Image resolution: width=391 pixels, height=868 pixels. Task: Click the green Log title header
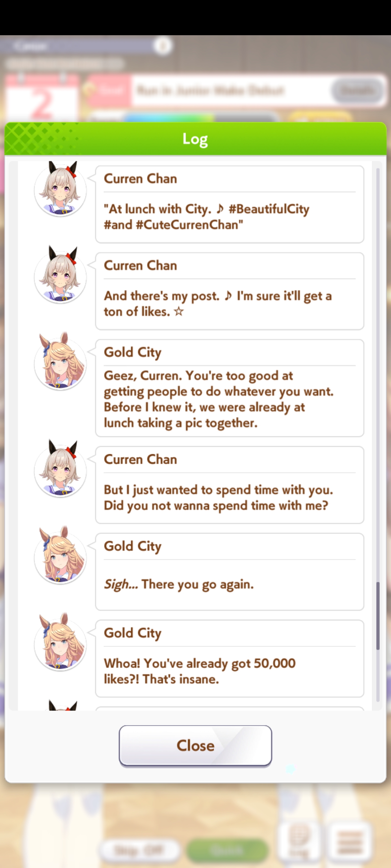tap(195, 139)
